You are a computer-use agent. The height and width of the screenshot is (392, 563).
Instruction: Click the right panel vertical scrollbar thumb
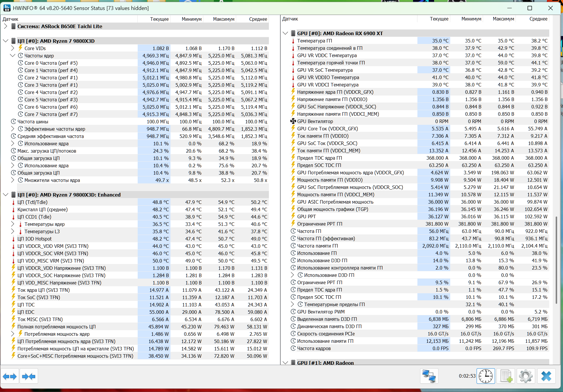556,260
